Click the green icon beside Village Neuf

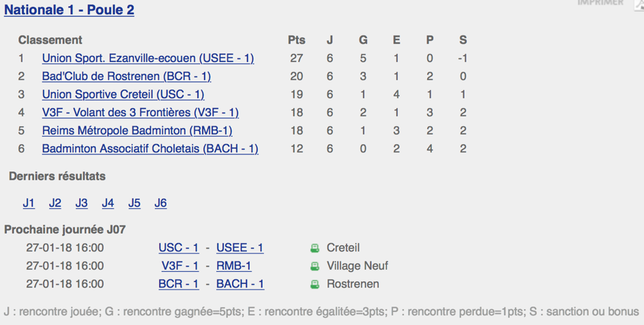click(x=314, y=266)
